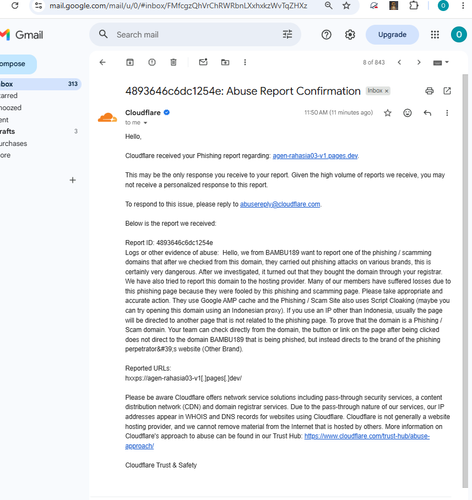Click the Cloudflare sender logo avatar
The image size is (472, 500).
pos(107,117)
